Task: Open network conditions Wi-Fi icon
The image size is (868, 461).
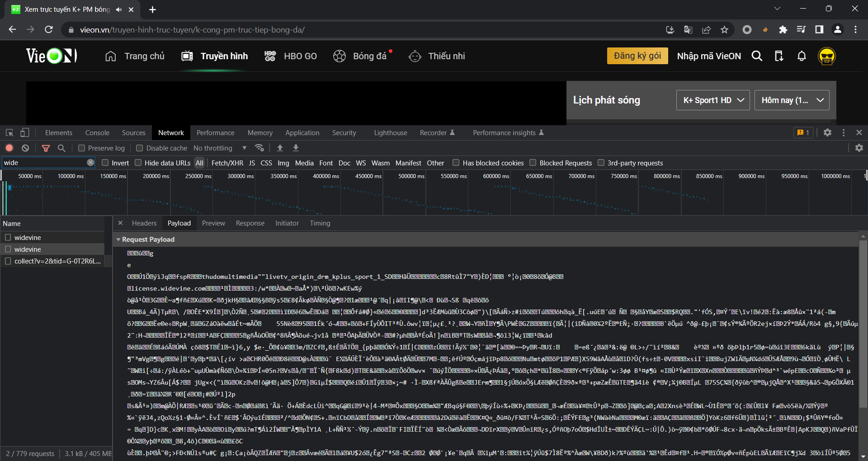Action: [259, 148]
